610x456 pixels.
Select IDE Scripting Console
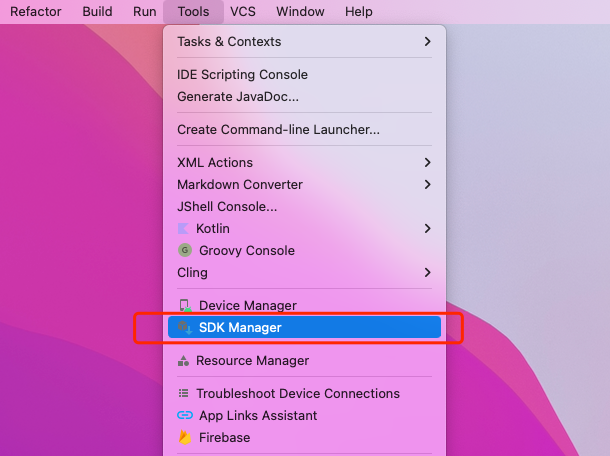(x=242, y=74)
